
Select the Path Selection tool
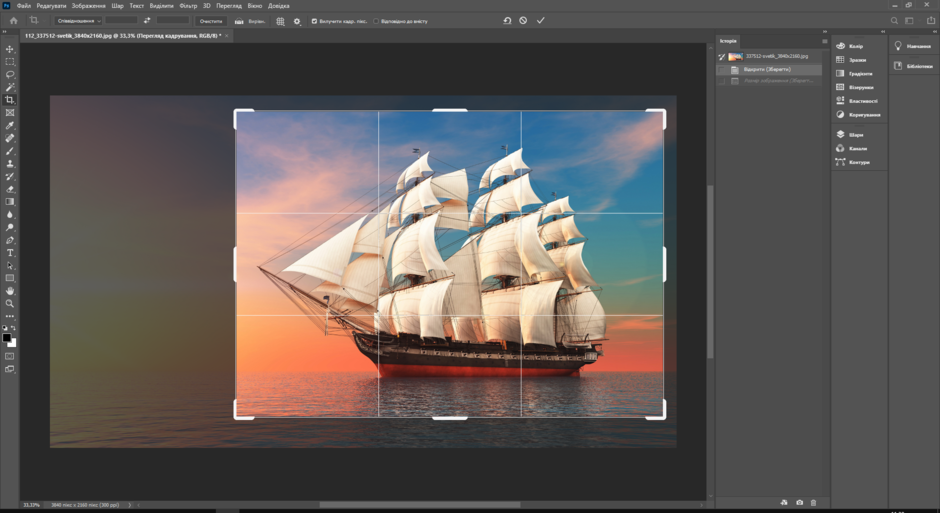[x=10, y=265]
